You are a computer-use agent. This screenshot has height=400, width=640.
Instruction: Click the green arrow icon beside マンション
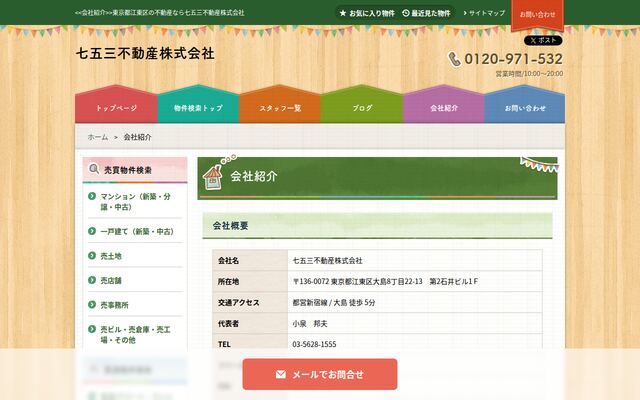(92, 196)
